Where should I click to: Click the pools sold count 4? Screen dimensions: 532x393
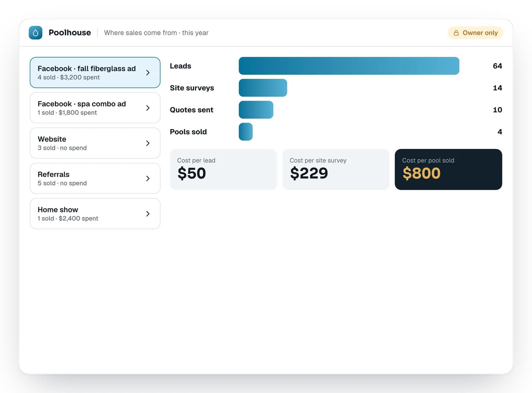[x=500, y=132]
